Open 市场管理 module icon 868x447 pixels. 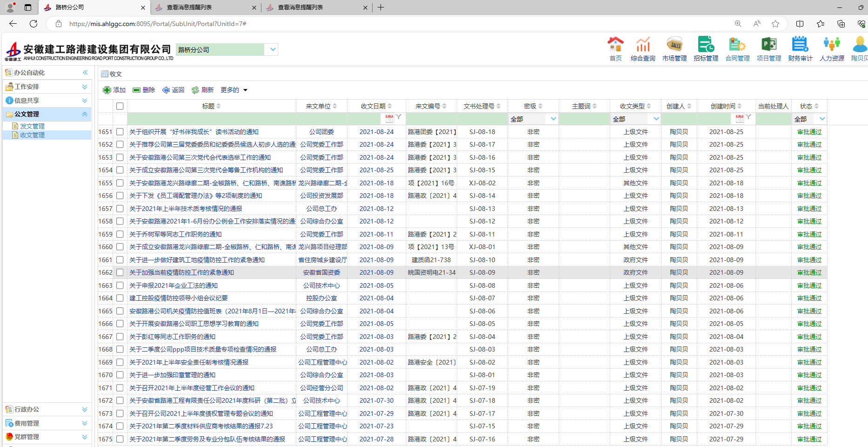674,46
